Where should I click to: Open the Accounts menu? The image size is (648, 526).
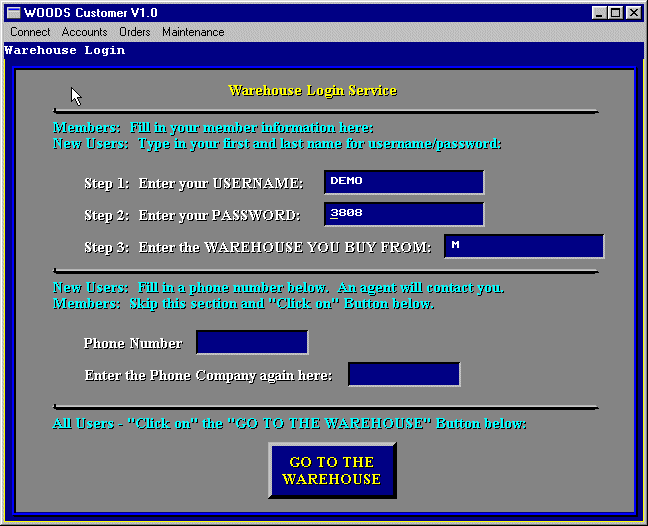(84, 32)
